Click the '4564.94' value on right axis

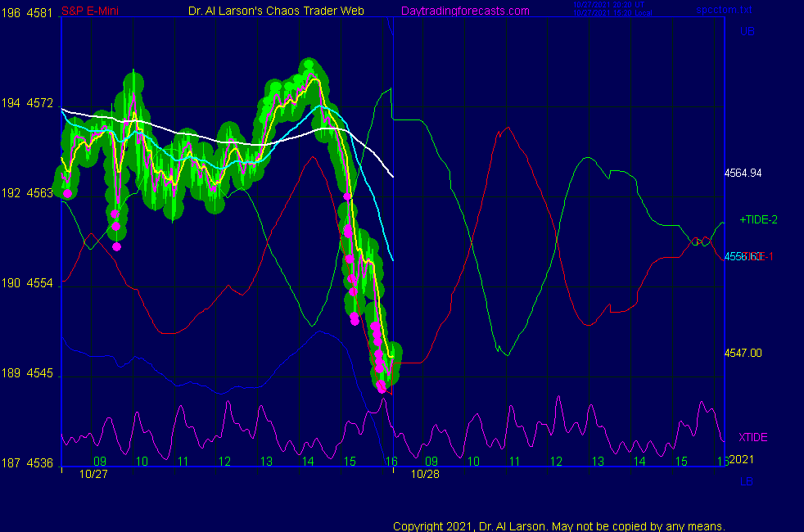coord(743,173)
